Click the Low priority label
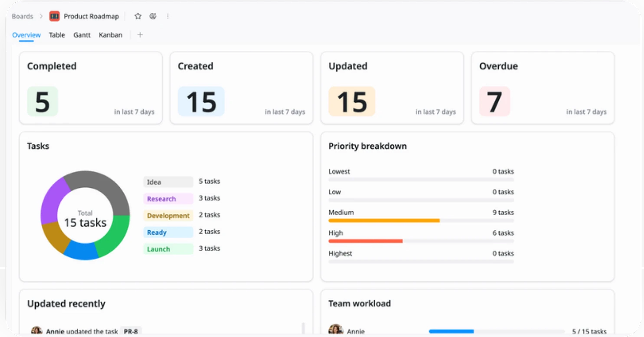Viewport: 644px width, 337px height. 335,192
